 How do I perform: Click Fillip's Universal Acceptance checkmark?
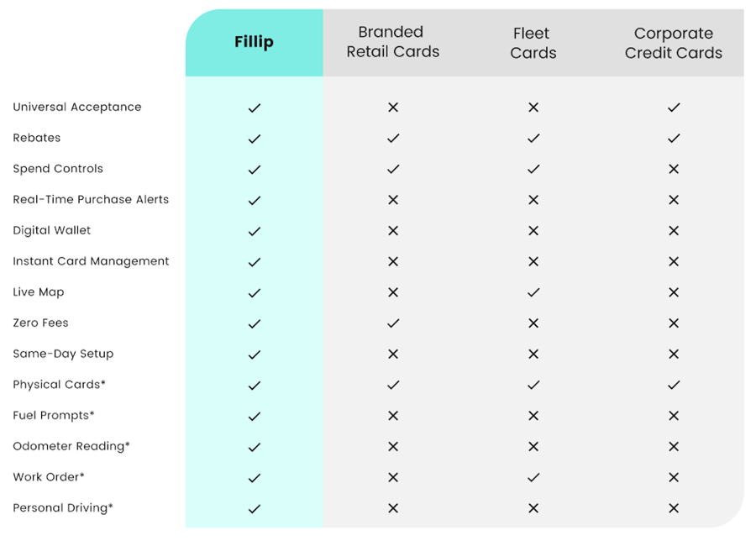pyautogui.click(x=255, y=108)
